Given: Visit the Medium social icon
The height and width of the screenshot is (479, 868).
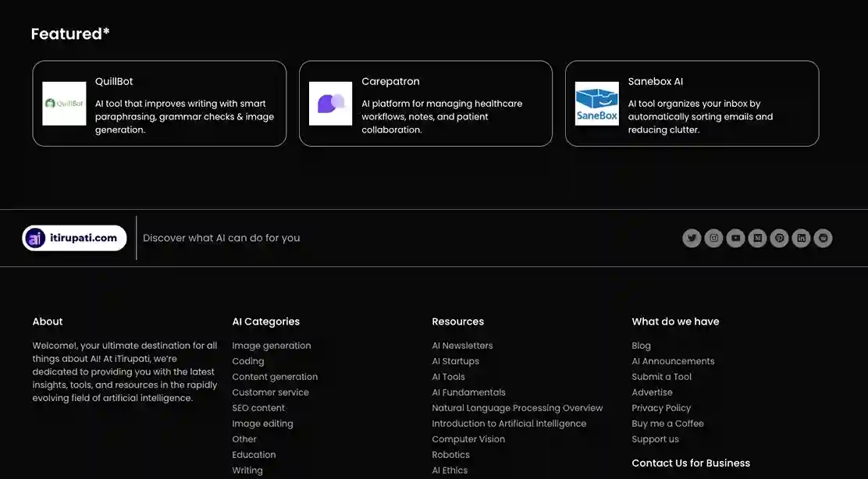Looking at the screenshot, I should [x=757, y=238].
